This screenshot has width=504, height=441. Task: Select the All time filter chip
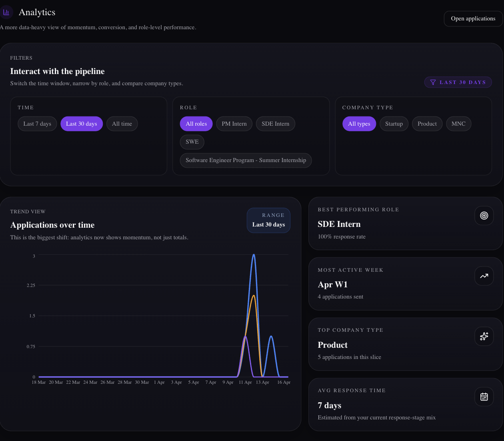122,124
